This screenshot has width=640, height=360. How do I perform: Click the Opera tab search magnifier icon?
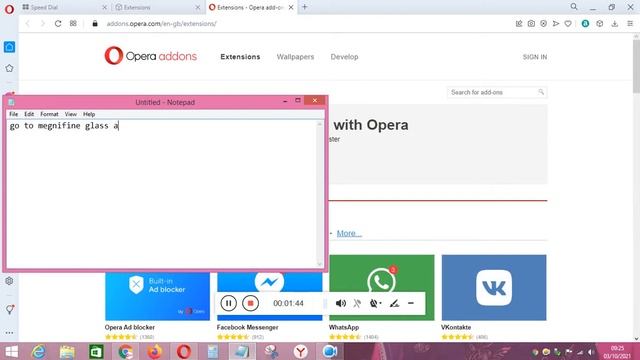pyautogui.click(x=574, y=7)
